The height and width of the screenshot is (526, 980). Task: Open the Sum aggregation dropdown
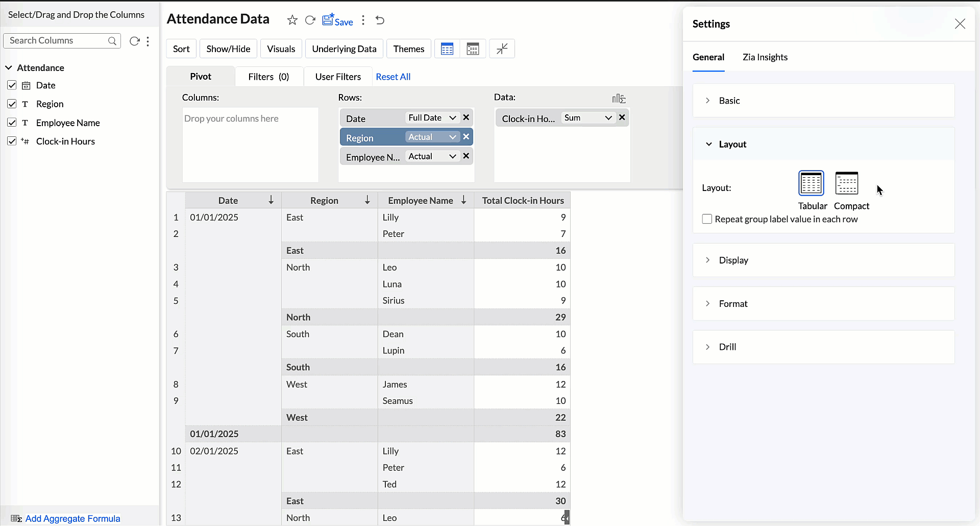pyautogui.click(x=587, y=118)
